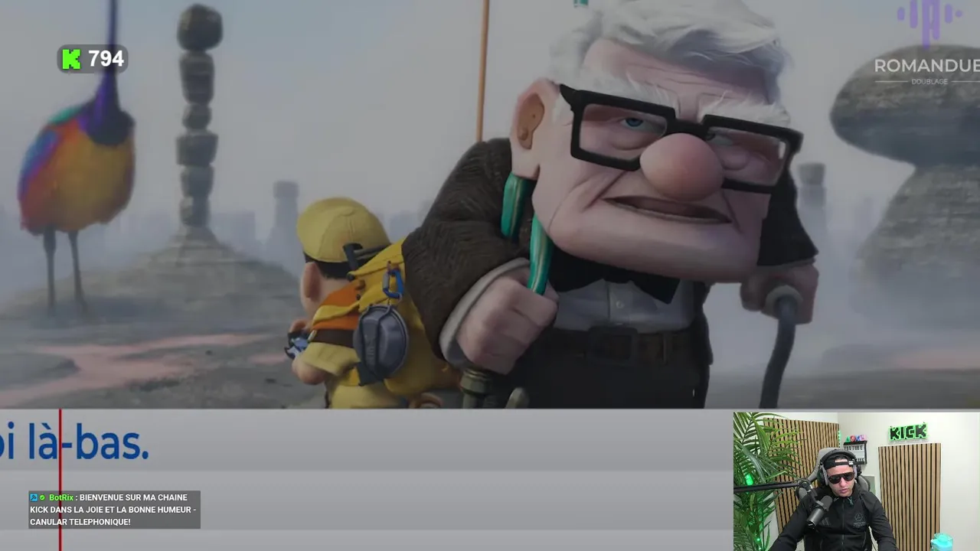This screenshot has height=551, width=980.
Task: Click the main Up movie video area
Action: [490, 204]
